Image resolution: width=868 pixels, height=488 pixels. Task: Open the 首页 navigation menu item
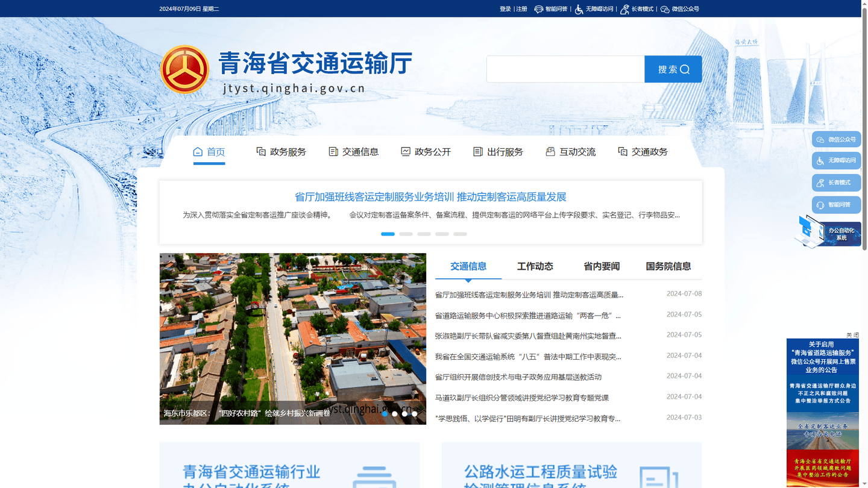click(209, 152)
